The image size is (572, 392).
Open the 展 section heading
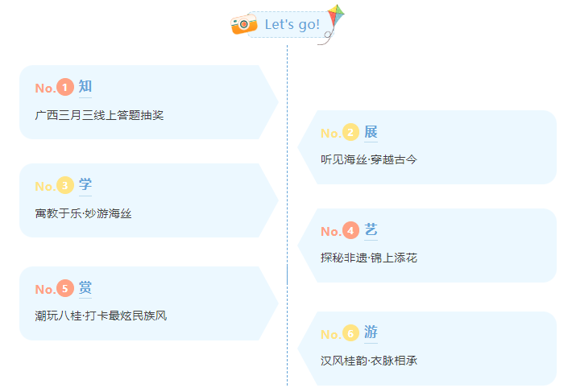[x=371, y=132]
